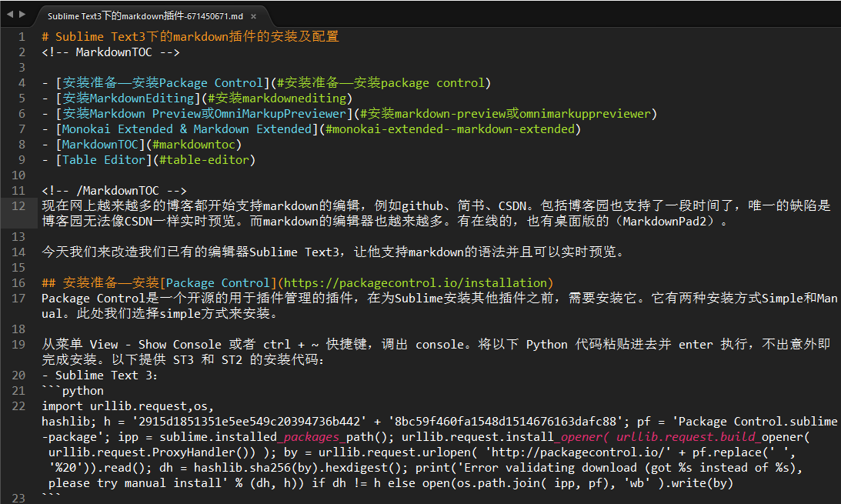Click the sentence on line 14 about Sublime Text3
The height and width of the screenshot is (504, 841).
pyautogui.click(x=334, y=252)
